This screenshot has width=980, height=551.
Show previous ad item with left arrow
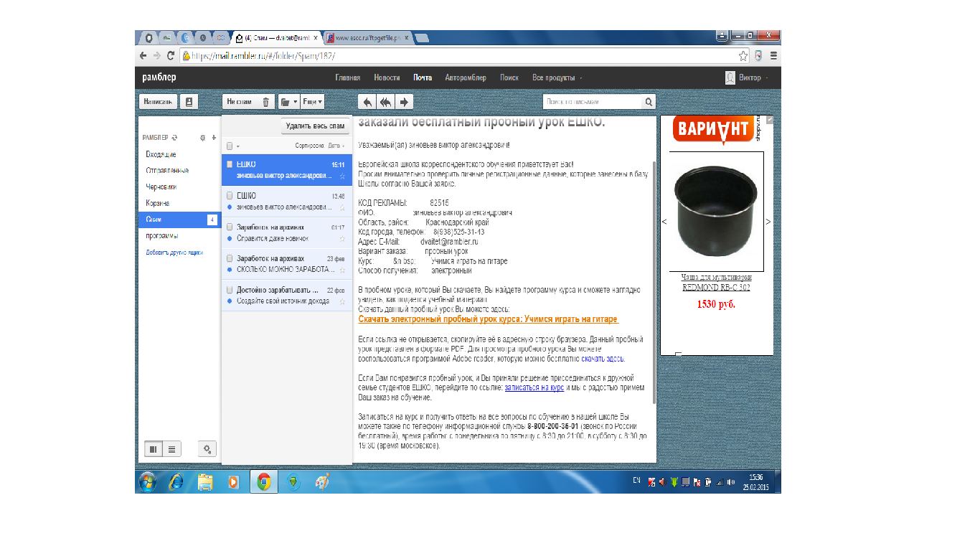(664, 222)
